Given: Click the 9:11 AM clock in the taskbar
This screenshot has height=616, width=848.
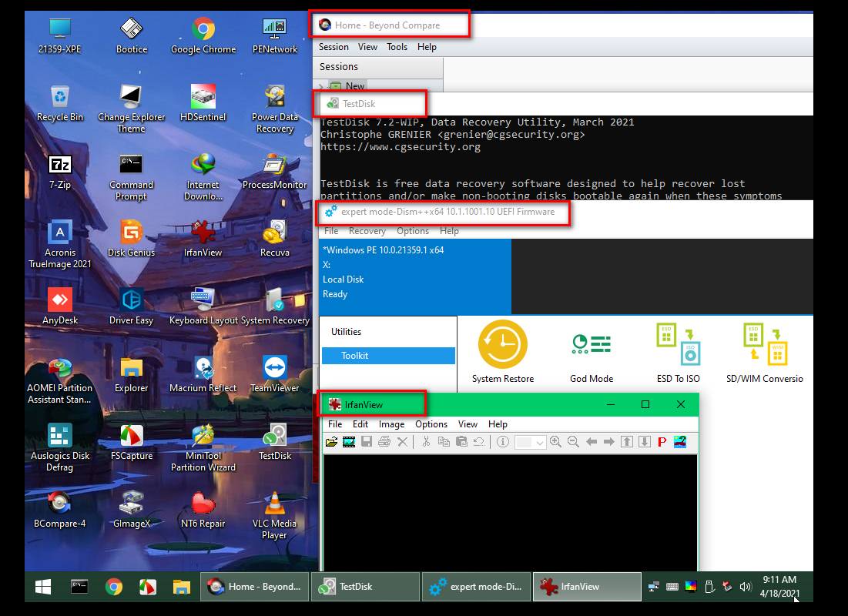Looking at the screenshot, I should tap(779, 580).
